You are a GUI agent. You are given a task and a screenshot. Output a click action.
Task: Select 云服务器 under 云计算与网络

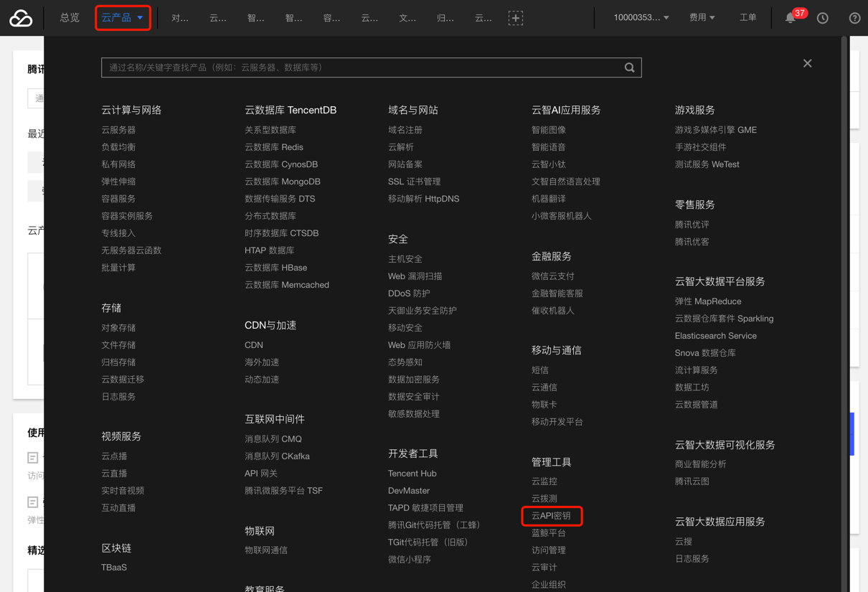pyautogui.click(x=118, y=130)
